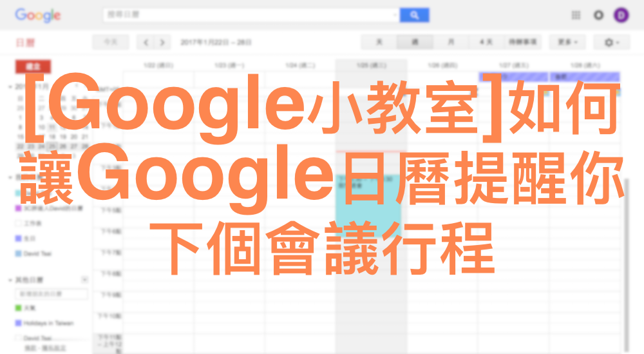The width and height of the screenshot is (644, 354).
Task: Open the purple D account avatar
Action: point(621,15)
